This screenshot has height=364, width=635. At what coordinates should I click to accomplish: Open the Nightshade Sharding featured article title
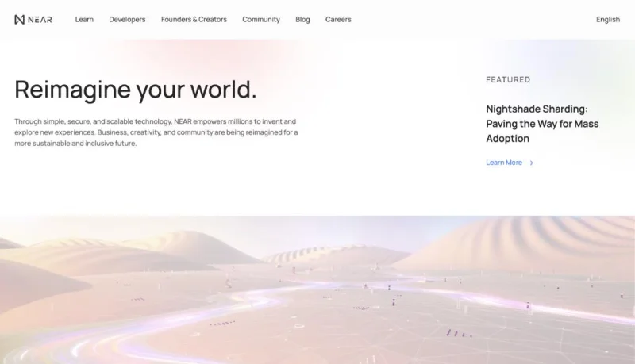coord(542,124)
